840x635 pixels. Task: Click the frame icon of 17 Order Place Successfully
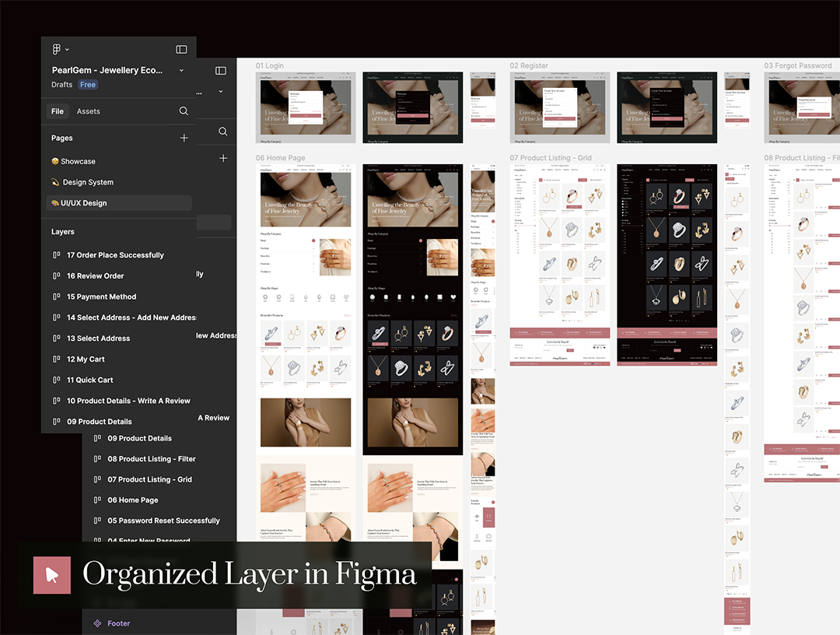click(x=57, y=255)
